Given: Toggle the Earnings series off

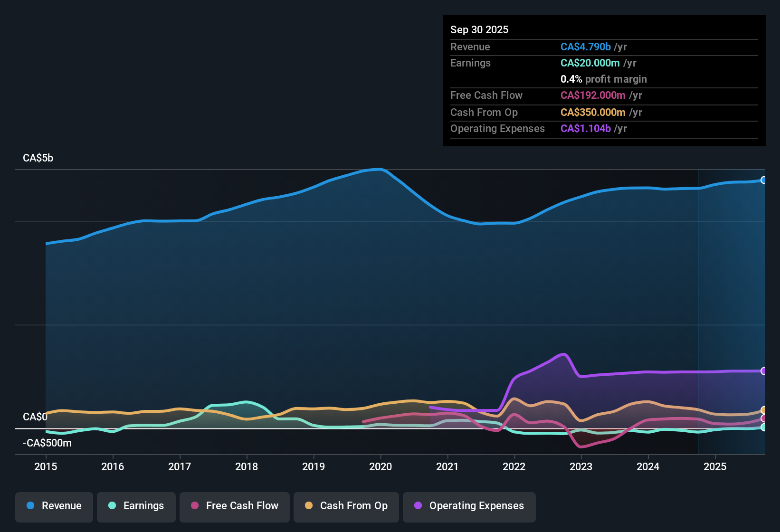Looking at the screenshot, I should [136, 506].
